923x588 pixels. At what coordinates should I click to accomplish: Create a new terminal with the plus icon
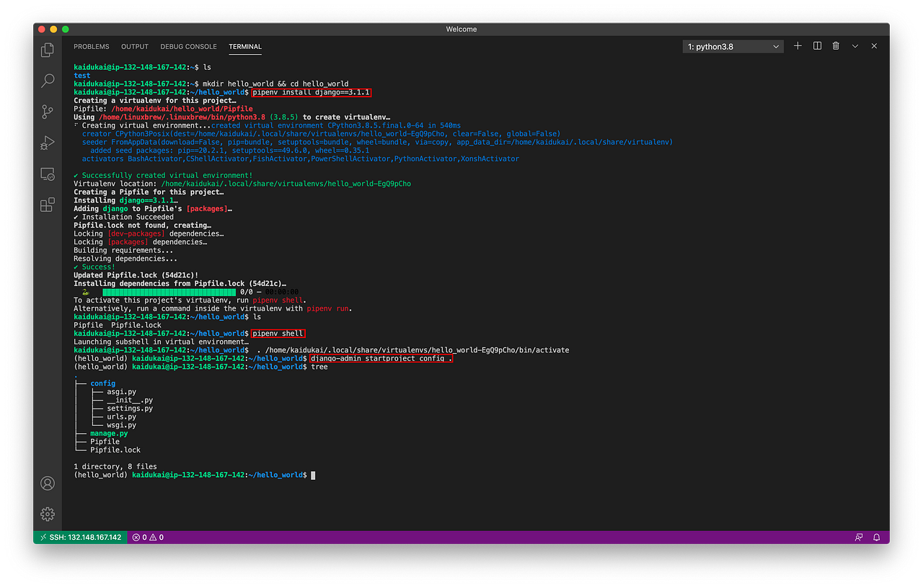pos(798,46)
